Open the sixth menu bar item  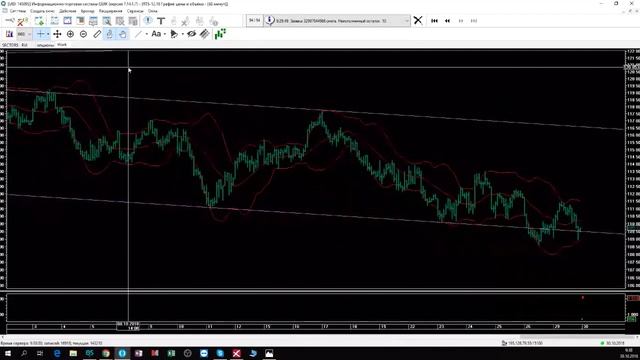pos(135,11)
